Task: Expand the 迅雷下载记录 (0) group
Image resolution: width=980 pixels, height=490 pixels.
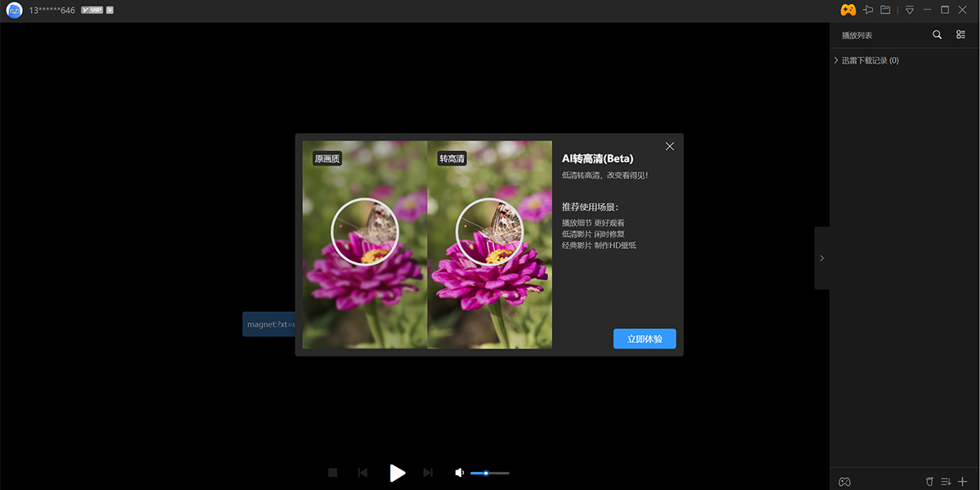Action: pos(836,60)
